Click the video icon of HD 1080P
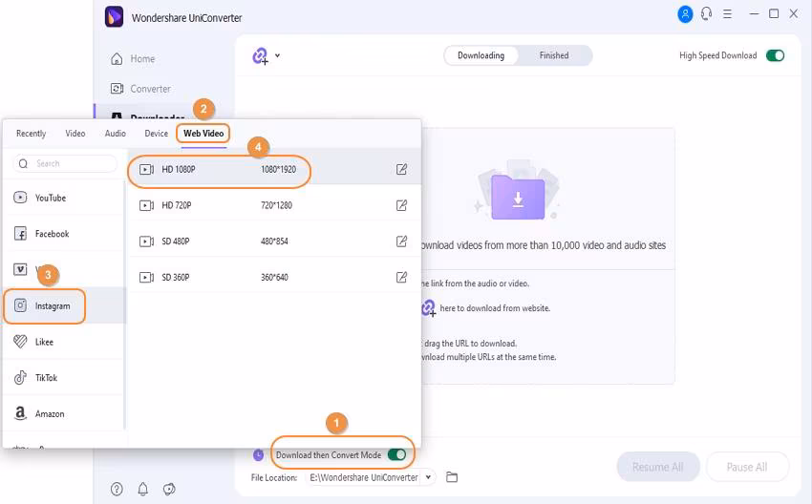This screenshot has height=504, width=812. point(146,169)
